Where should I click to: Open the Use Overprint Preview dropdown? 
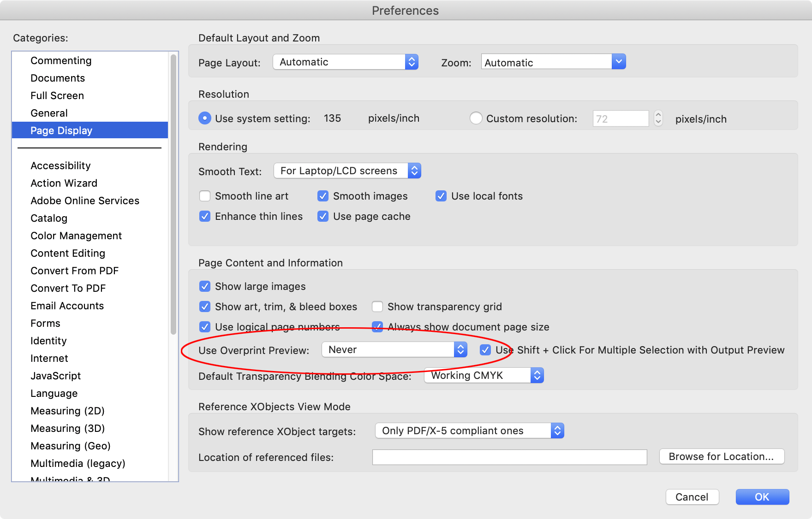[394, 349]
